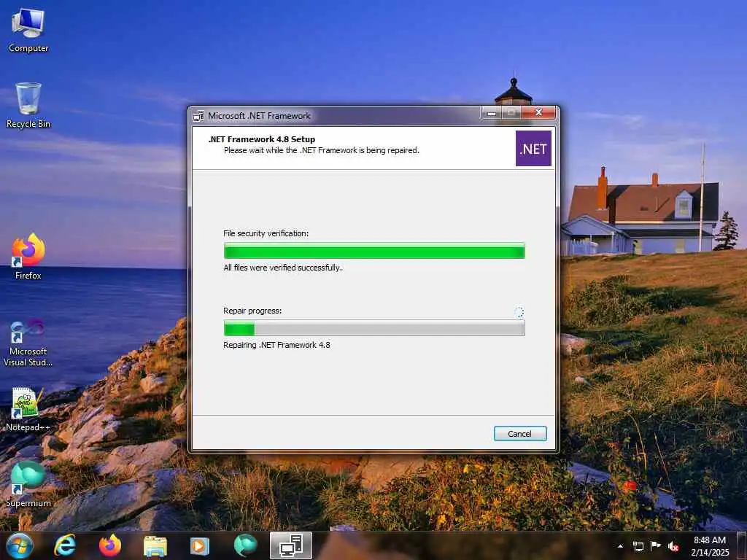The height and width of the screenshot is (560, 747).
Task: Minimize the Microsoft .NET Framework window
Action: [492, 113]
